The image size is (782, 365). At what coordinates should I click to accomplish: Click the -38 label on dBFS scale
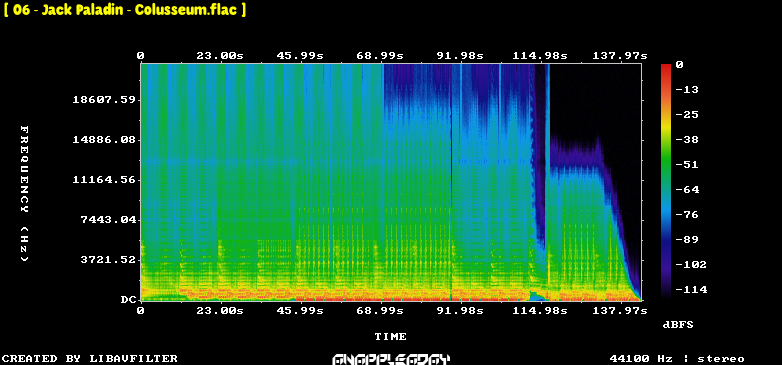coord(687,140)
